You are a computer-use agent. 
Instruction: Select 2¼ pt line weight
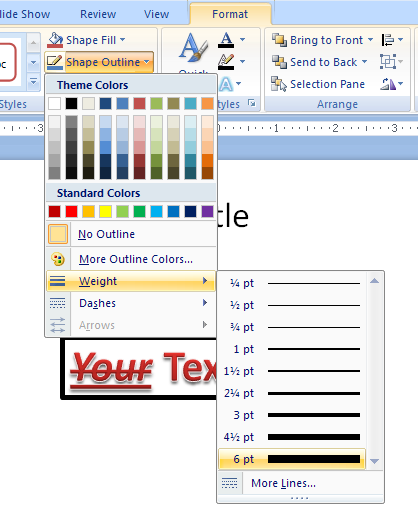[292, 393]
